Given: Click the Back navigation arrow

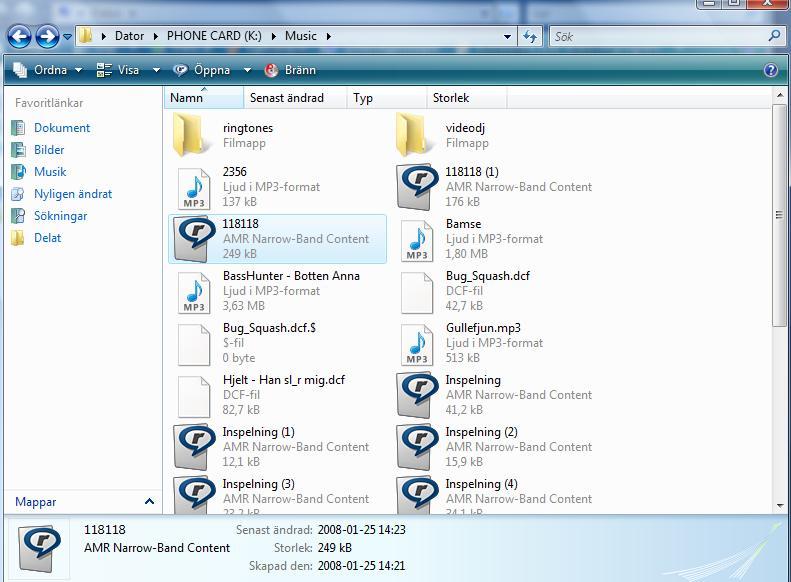Looking at the screenshot, I should coord(19,37).
